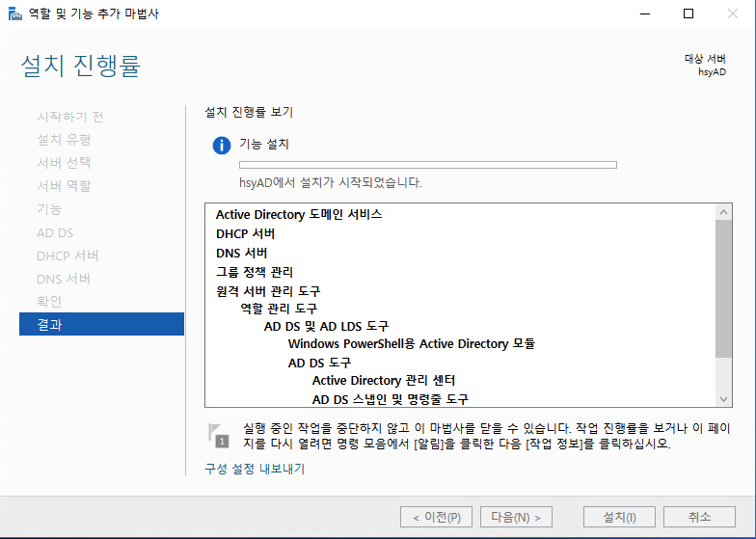
Task: Select the 설치 유형 step
Action: [64, 140]
